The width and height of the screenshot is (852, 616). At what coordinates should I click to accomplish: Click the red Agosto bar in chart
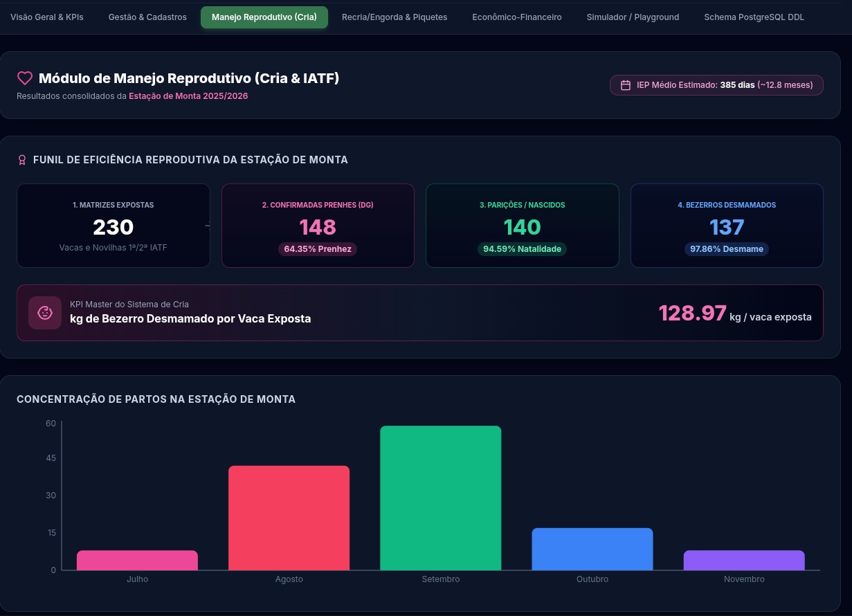point(289,518)
